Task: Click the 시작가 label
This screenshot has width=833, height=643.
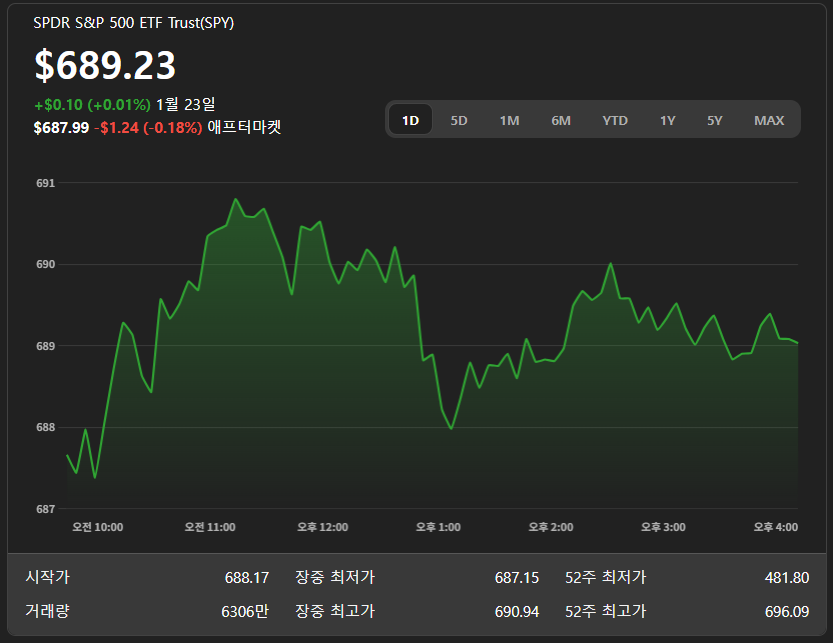Action: pos(47,577)
